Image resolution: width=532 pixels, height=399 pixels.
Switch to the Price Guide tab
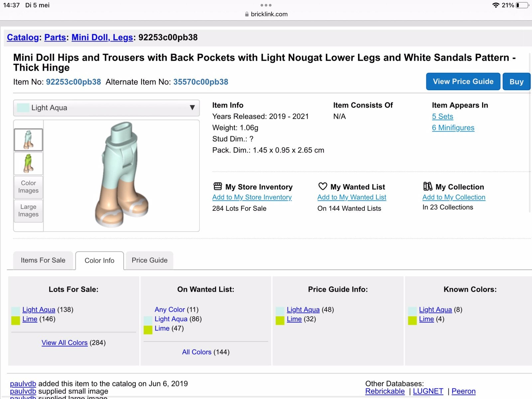[x=150, y=260]
